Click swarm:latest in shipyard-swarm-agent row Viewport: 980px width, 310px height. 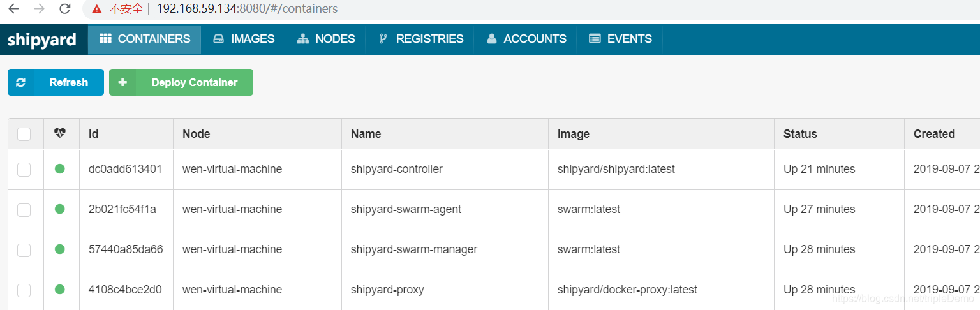589,209
